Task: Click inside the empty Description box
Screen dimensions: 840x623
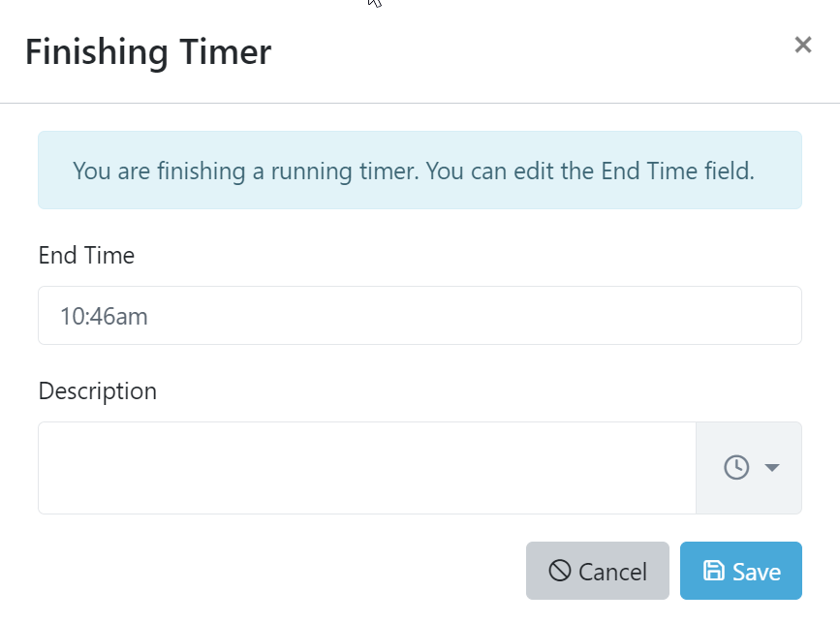Action: [366, 467]
